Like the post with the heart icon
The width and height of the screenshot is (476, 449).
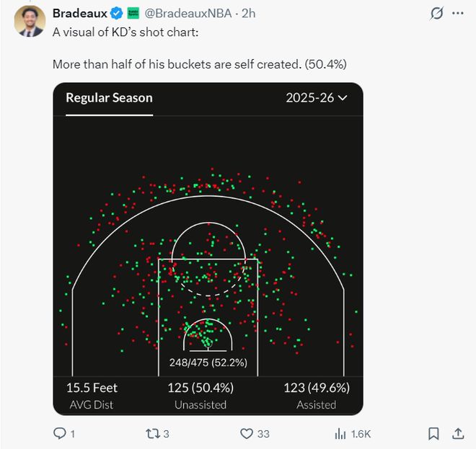[247, 433]
